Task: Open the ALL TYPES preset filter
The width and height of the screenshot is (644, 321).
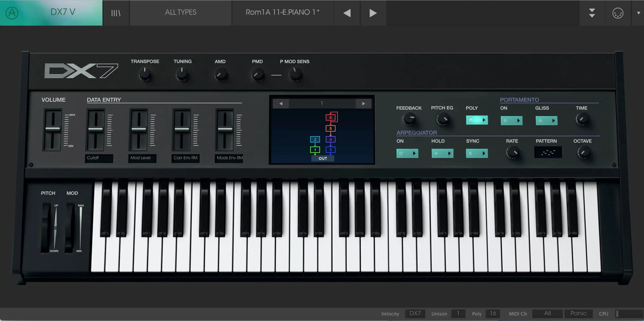Action: pyautogui.click(x=181, y=12)
